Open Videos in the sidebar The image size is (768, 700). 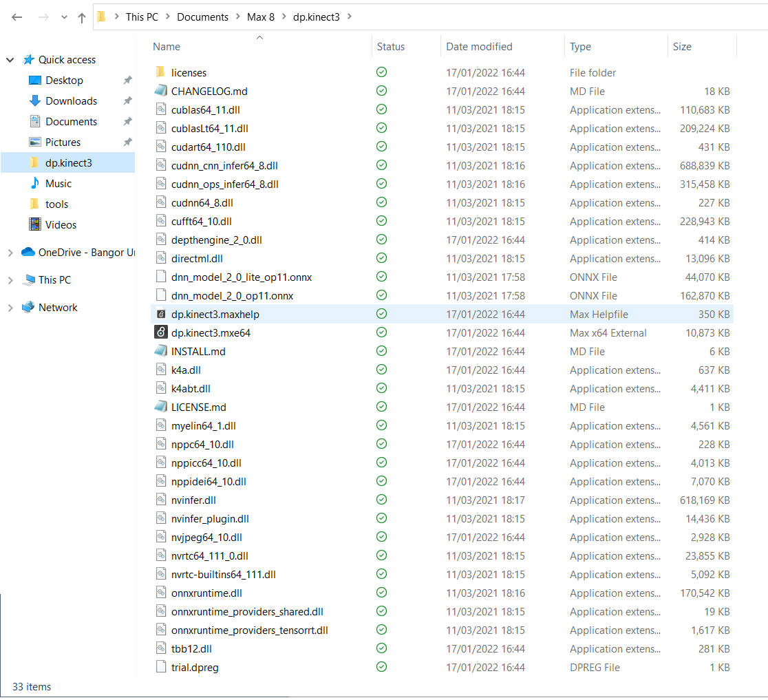point(61,225)
